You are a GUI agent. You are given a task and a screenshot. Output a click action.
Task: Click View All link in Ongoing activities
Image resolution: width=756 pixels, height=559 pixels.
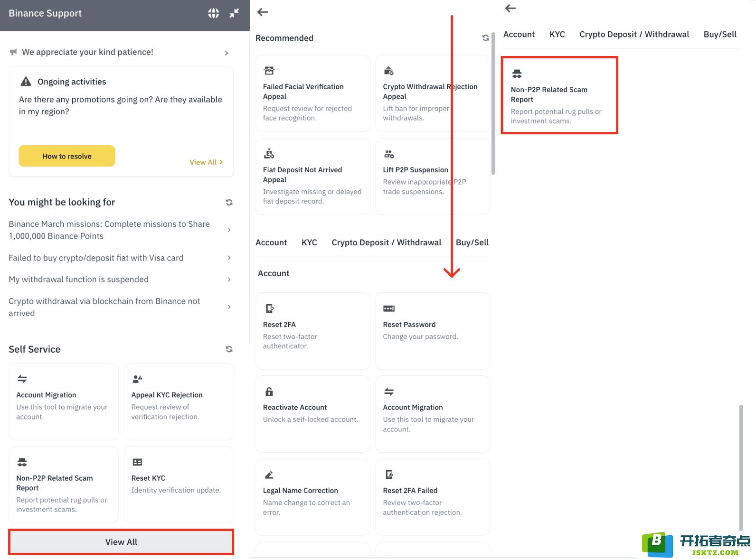point(206,162)
